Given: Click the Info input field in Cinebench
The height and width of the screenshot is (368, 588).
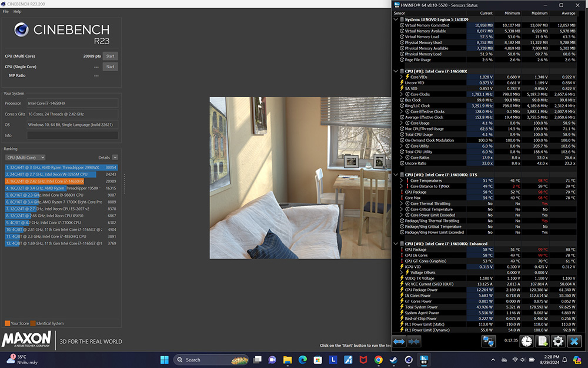Looking at the screenshot, I should pyautogui.click(x=72, y=135).
